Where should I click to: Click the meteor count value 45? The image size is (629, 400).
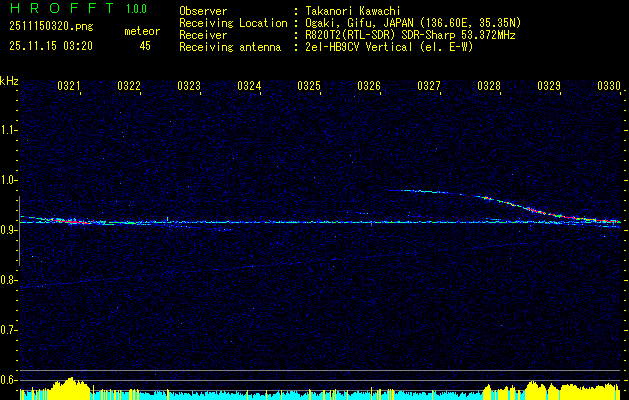coord(145,46)
